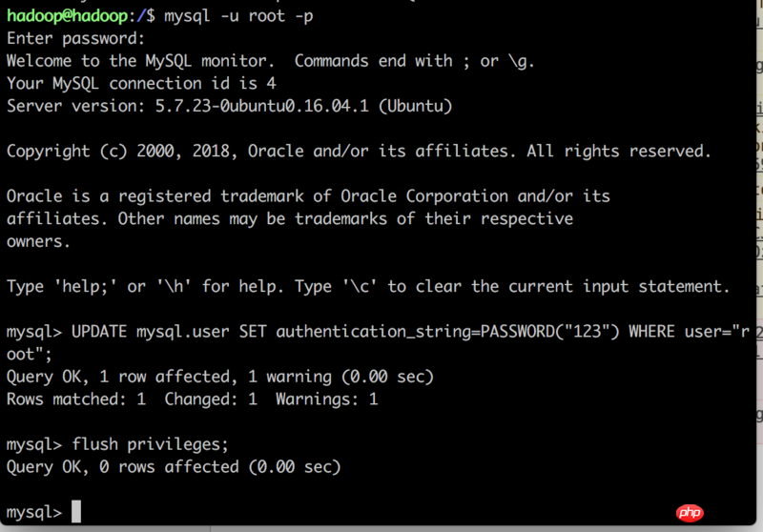763x532 pixels.
Task: Click the 'Rows matched: 1 Changed: 1' line
Action: [193, 399]
